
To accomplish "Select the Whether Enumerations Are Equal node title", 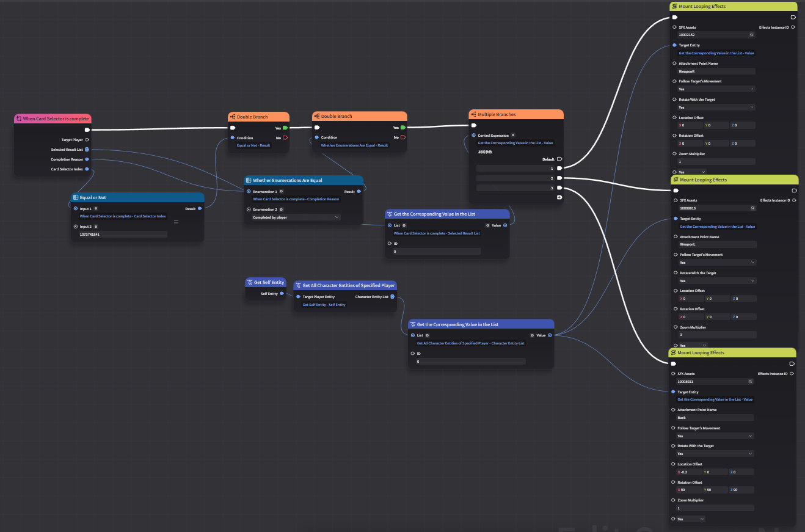I will [288, 180].
